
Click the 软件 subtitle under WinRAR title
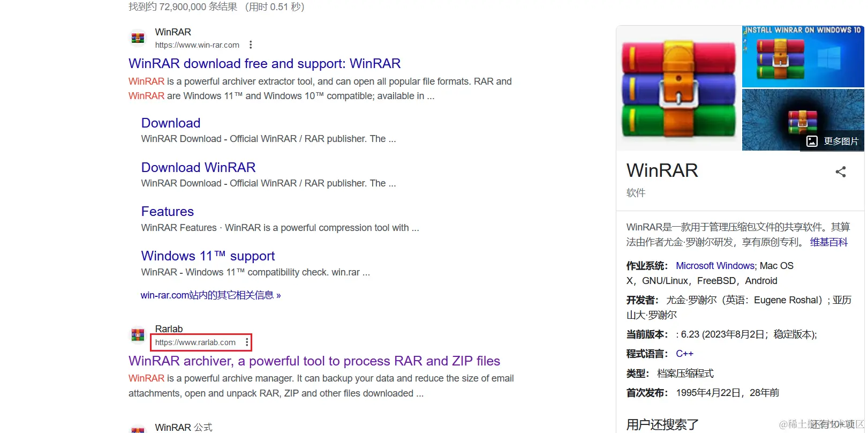[636, 193]
